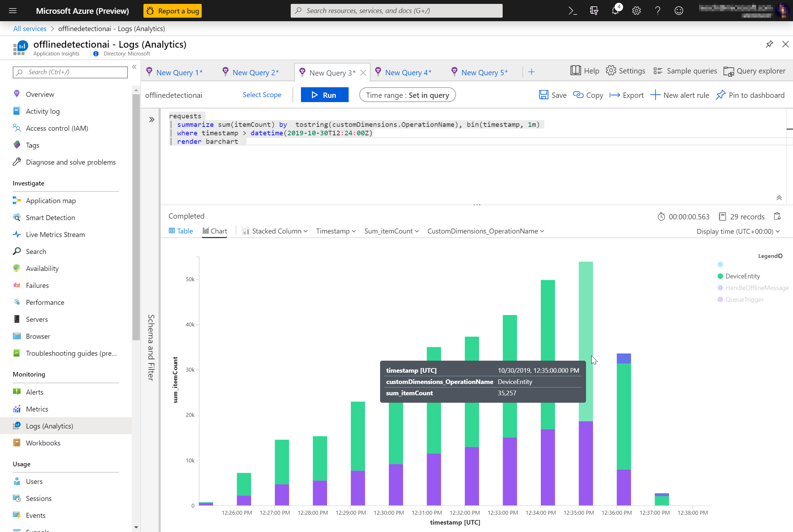Open Azure Cloud Shell icon

click(x=573, y=11)
